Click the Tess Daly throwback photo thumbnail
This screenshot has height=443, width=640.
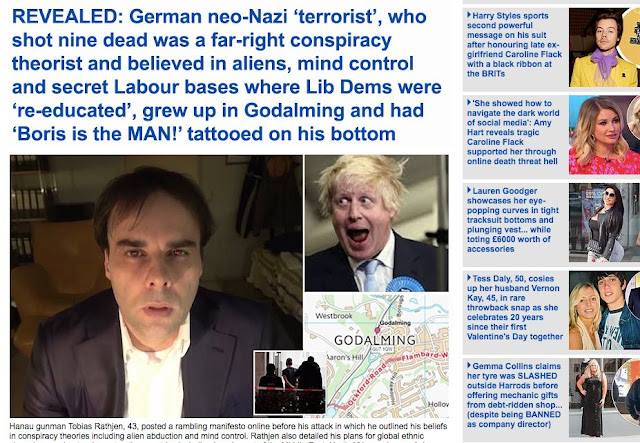point(604,310)
